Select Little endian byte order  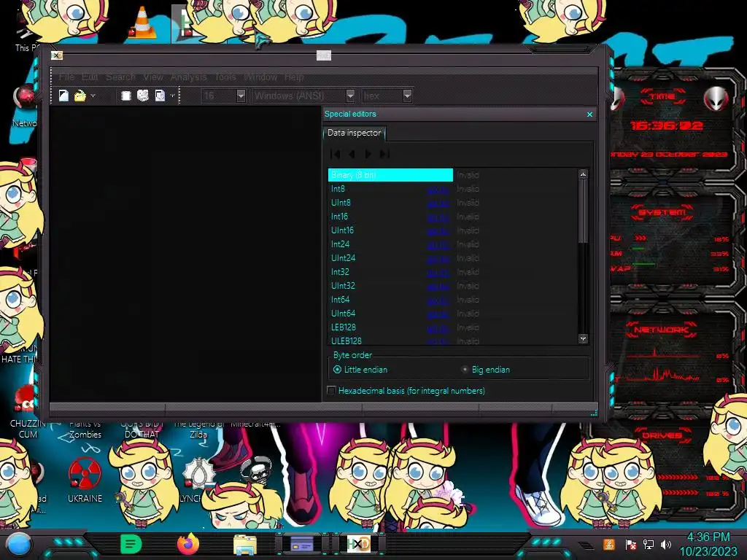[x=360, y=370]
